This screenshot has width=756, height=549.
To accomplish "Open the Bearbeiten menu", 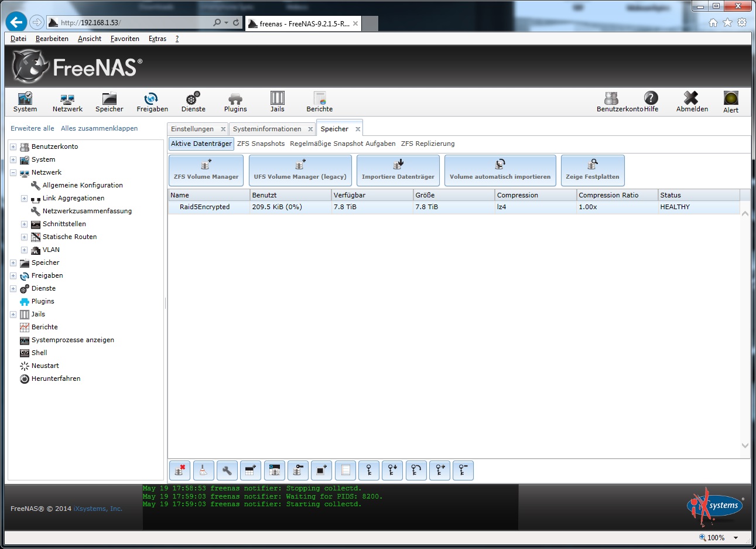I will point(52,39).
